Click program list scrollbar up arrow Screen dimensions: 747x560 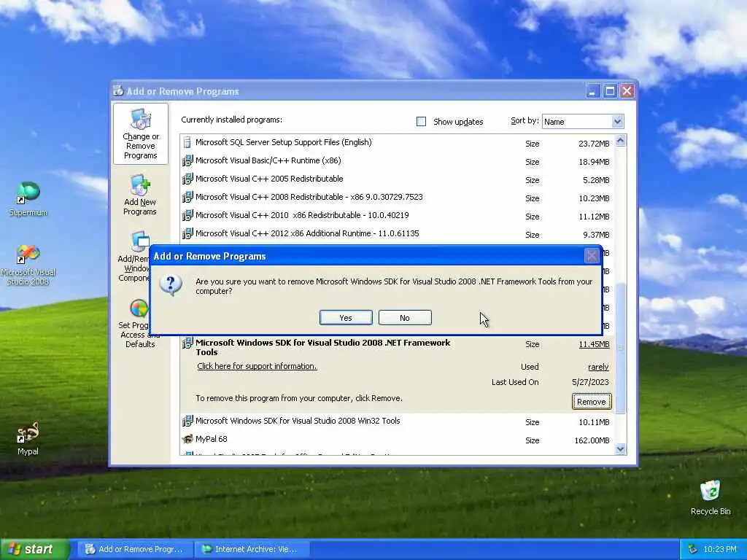pyautogui.click(x=620, y=141)
